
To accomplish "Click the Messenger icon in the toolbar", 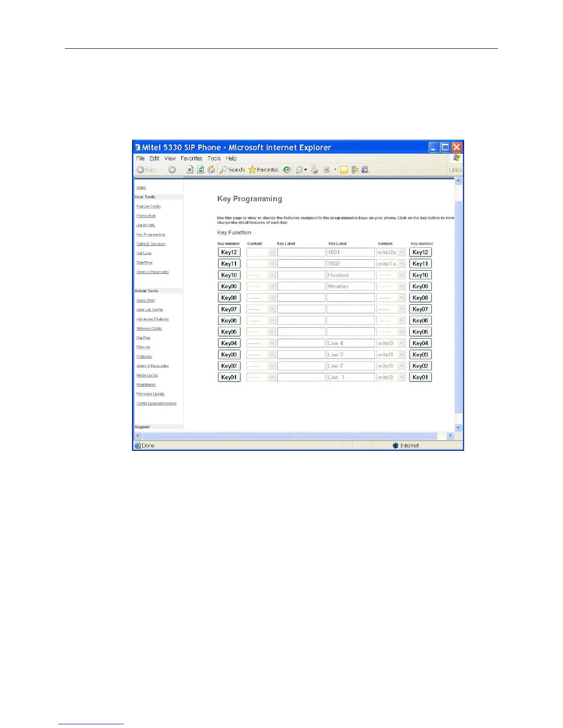I will (x=365, y=170).
